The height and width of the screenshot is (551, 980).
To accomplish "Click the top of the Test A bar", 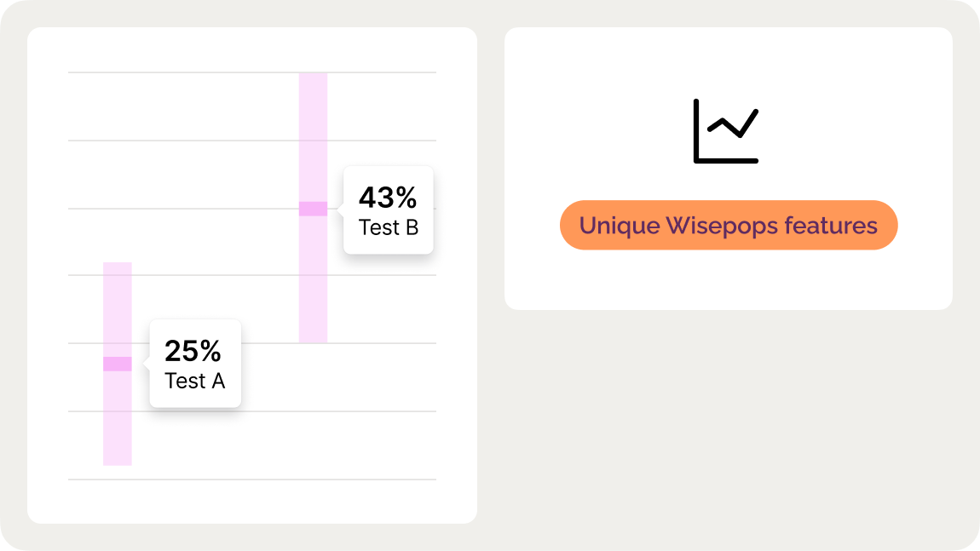I will click(x=118, y=267).
